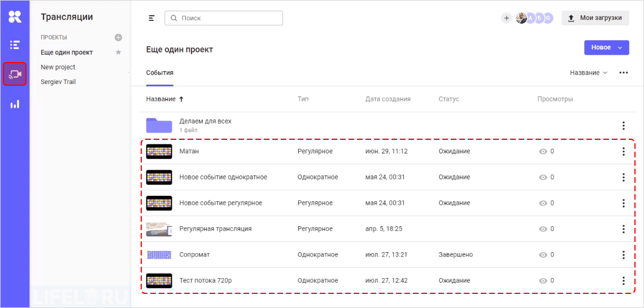Open the app logo home icon
The height and width of the screenshot is (308, 644).
pos(15,16)
